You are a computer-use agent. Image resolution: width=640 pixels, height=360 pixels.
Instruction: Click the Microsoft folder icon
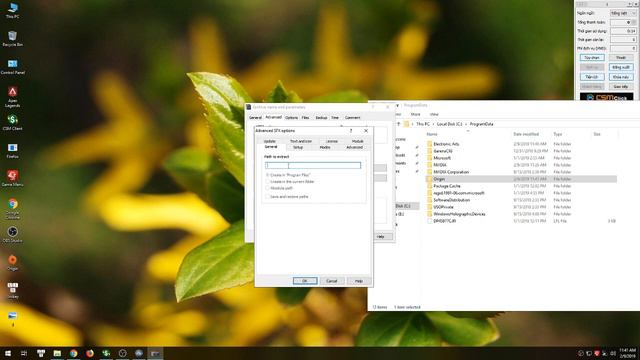(429, 158)
